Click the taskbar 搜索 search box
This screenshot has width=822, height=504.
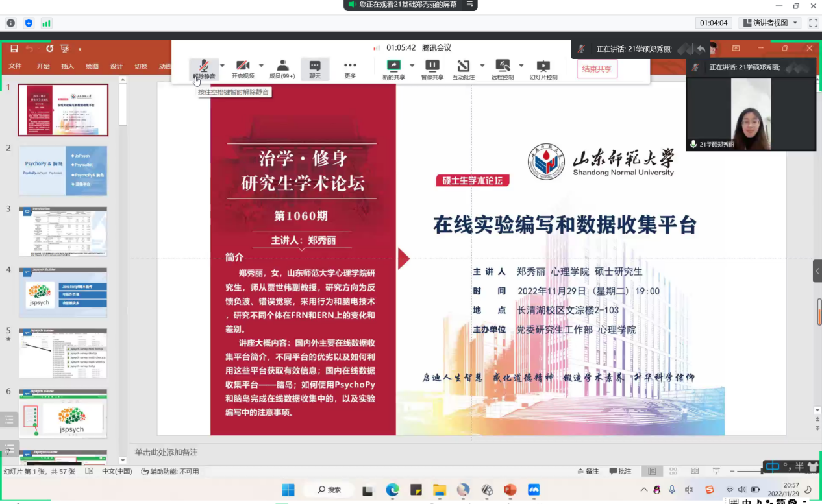pos(330,490)
